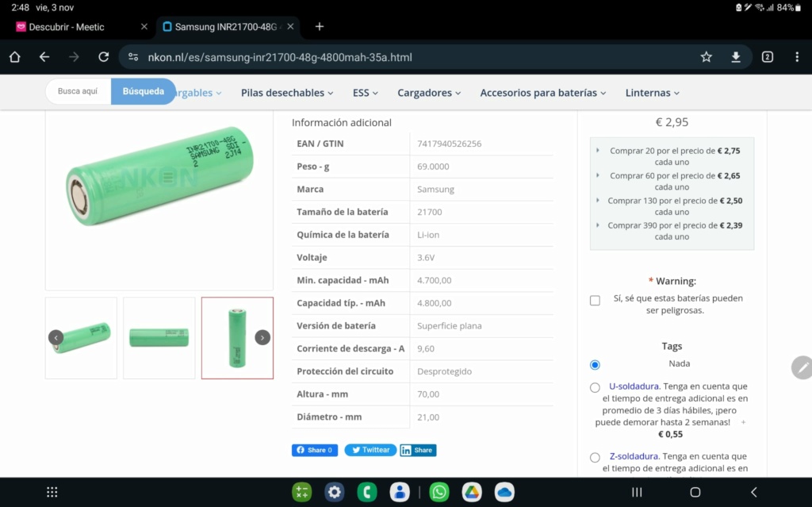
Task: Select the angled battery thumbnail
Action: click(x=81, y=338)
